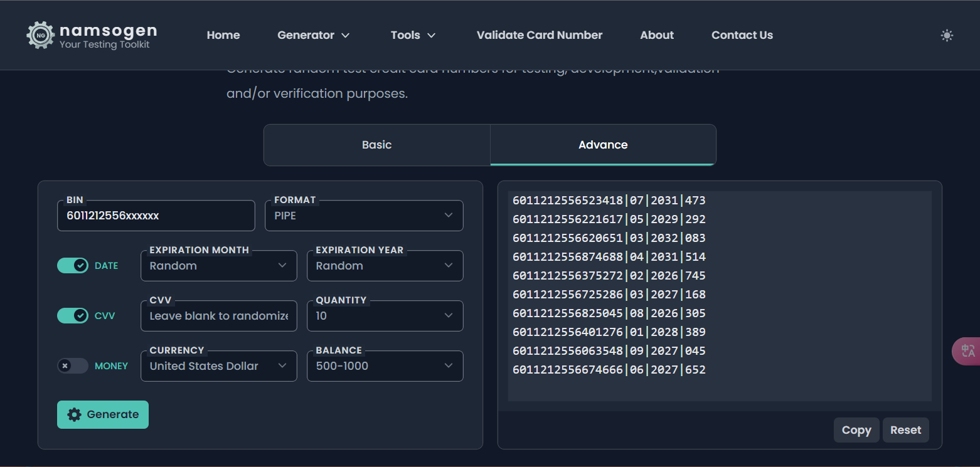Copy the generated card numbers
980x467 pixels.
click(x=856, y=430)
